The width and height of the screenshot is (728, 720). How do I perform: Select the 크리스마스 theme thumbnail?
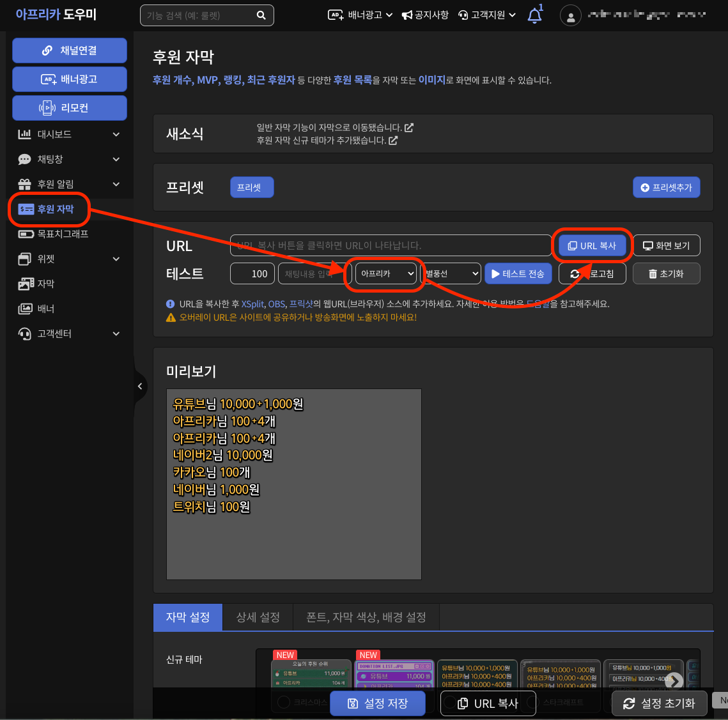(x=311, y=673)
